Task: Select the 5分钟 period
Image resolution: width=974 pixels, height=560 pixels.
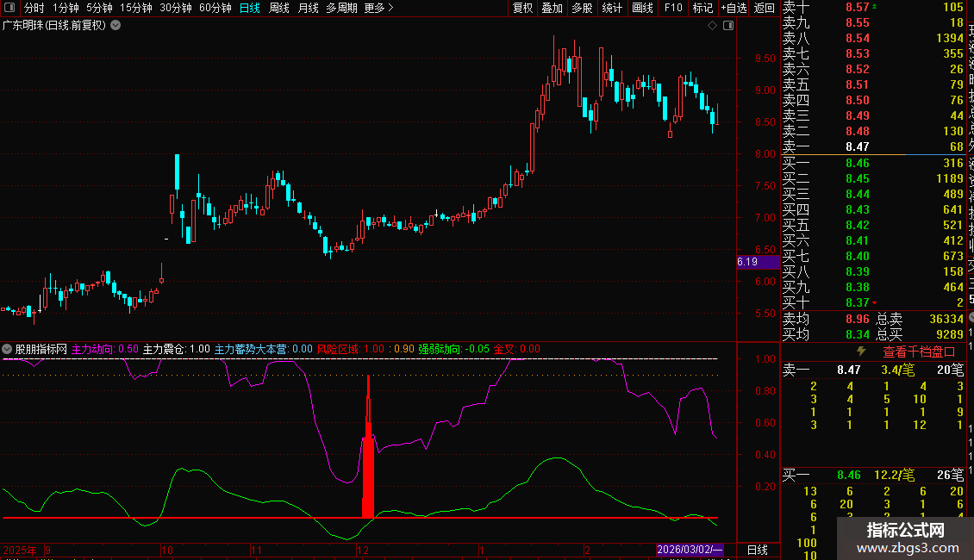Action: tap(99, 8)
